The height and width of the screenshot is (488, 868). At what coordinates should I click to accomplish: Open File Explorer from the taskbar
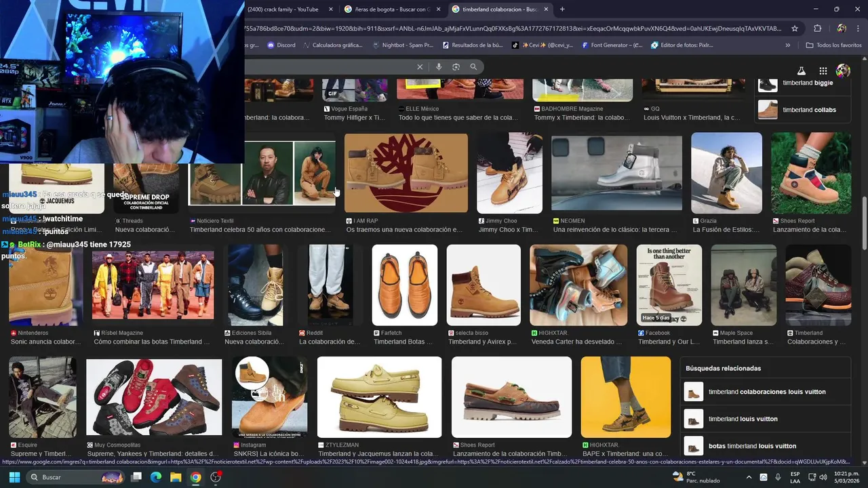(176, 477)
